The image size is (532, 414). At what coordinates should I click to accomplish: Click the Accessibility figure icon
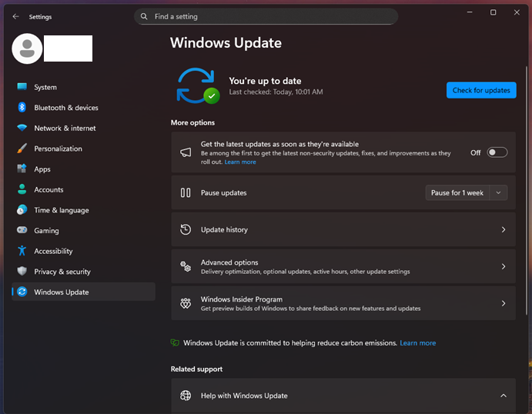tap(22, 251)
